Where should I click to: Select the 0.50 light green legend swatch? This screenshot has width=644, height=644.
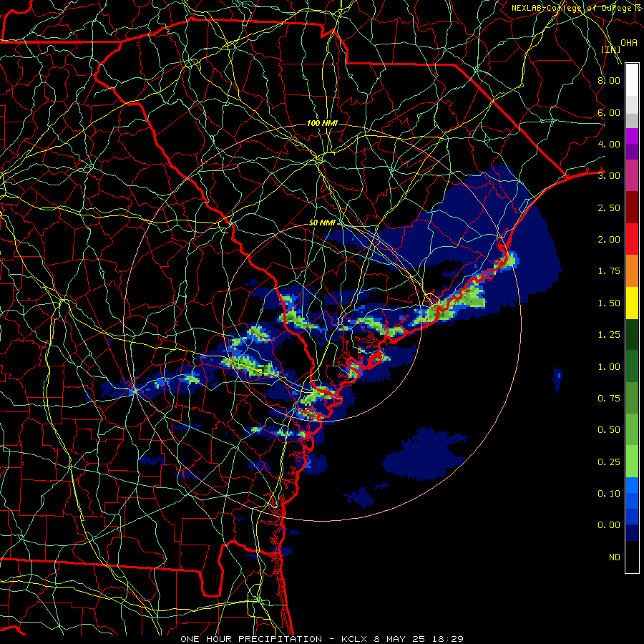pyautogui.click(x=632, y=429)
